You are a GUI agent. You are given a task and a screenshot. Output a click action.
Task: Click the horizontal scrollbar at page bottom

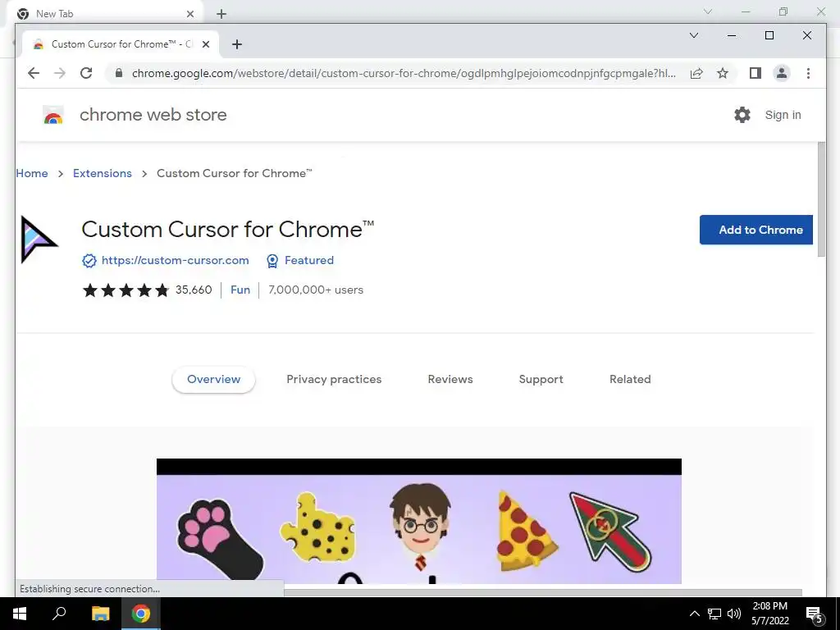point(543,592)
